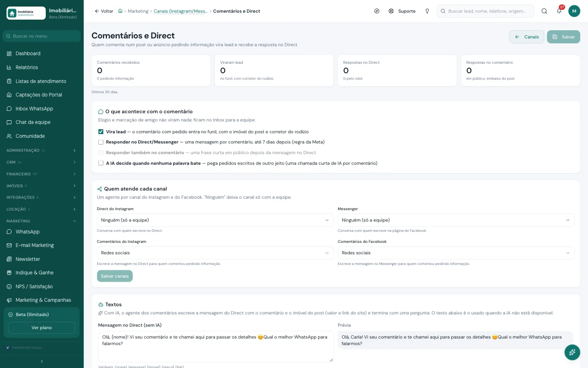Open Comentários do Instagram dropdown
This screenshot has height=368, width=588.
215,253
